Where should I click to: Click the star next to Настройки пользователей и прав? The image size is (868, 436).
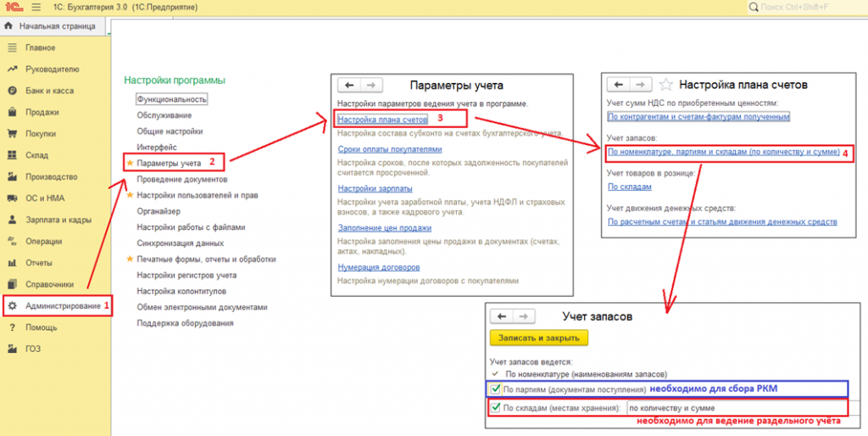(130, 195)
